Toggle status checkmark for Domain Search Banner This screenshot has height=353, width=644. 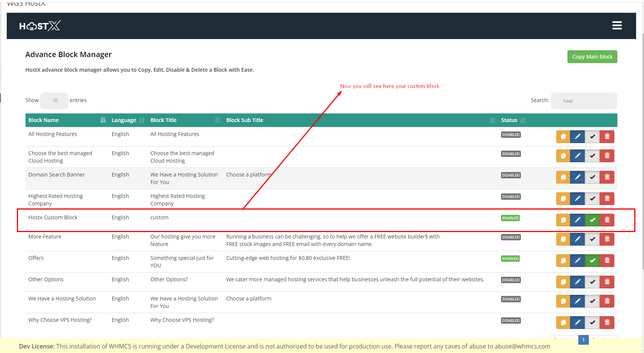tap(592, 177)
